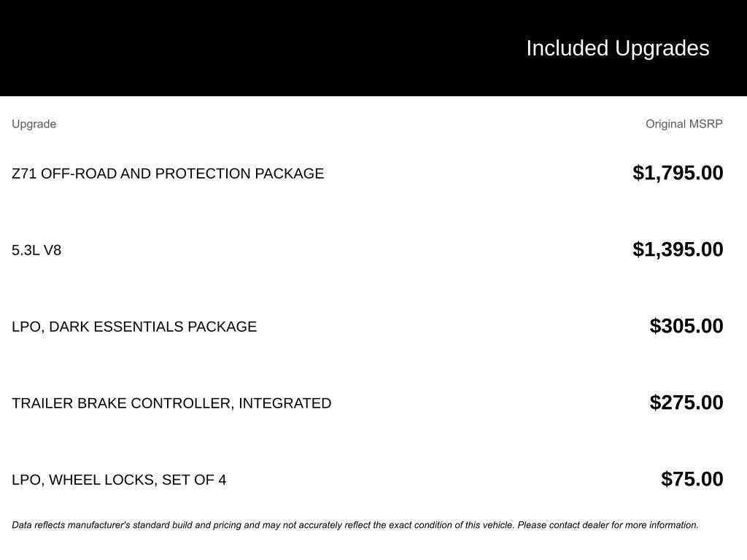Click "Please contact dealer for more information"

click(608, 525)
